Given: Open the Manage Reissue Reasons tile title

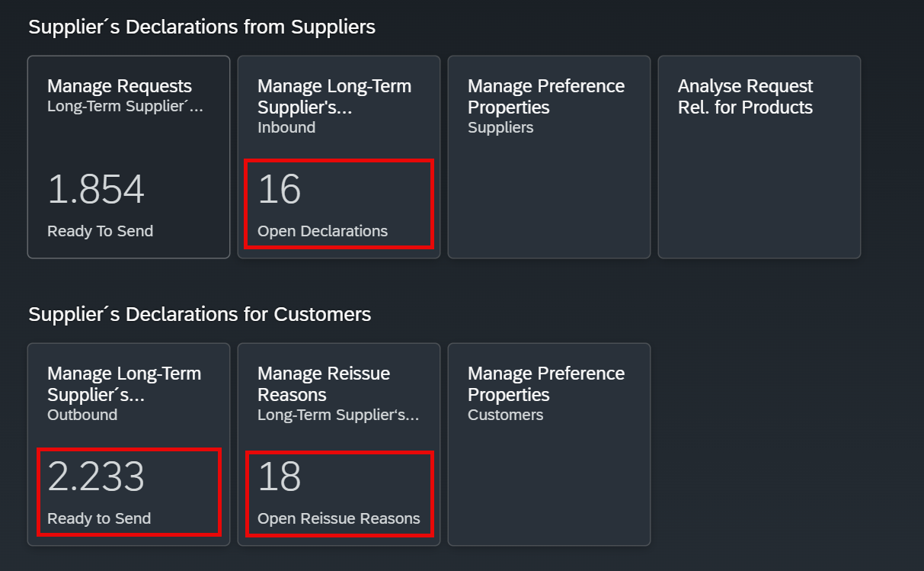Looking at the screenshot, I should (324, 384).
